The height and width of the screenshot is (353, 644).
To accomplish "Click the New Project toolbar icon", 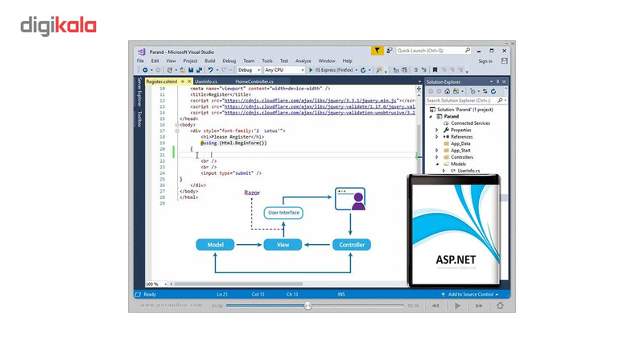I will tap(170, 70).
